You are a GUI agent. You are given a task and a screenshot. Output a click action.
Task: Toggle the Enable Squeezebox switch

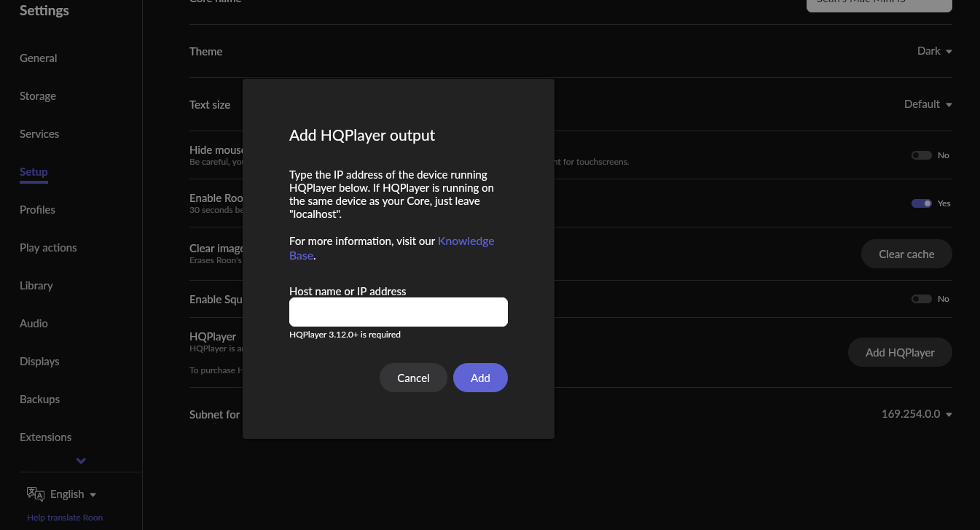(x=922, y=299)
